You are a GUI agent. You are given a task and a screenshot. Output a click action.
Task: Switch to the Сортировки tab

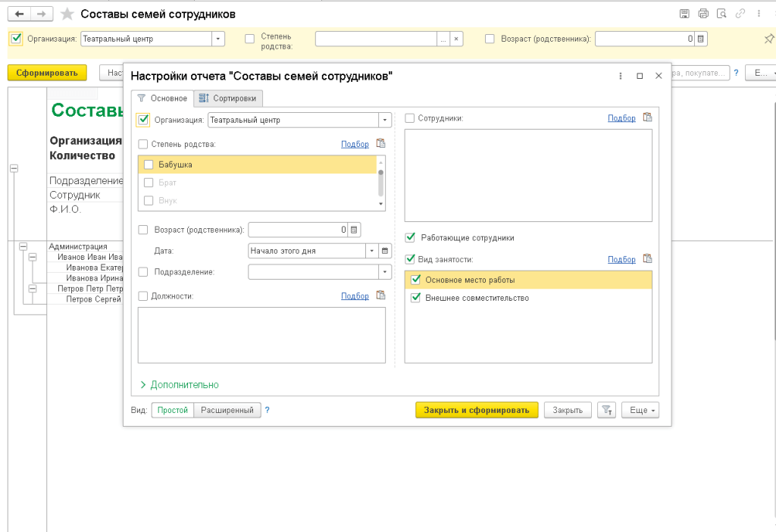230,98
